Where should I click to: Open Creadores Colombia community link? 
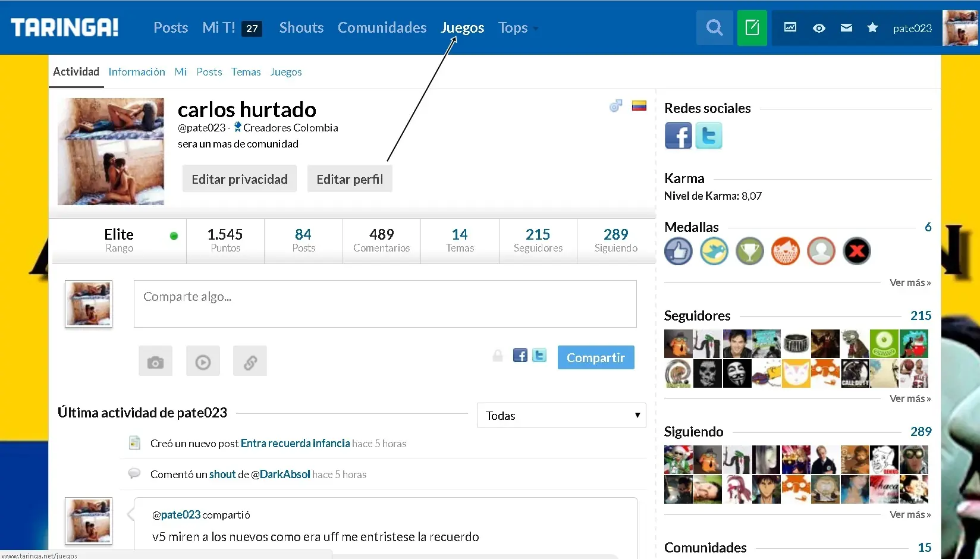coord(290,127)
